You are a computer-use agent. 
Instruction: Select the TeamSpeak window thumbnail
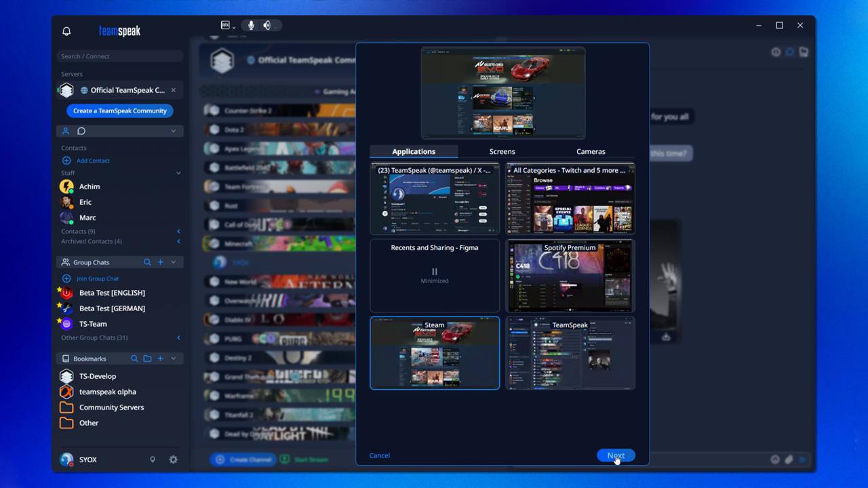tap(570, 353)
